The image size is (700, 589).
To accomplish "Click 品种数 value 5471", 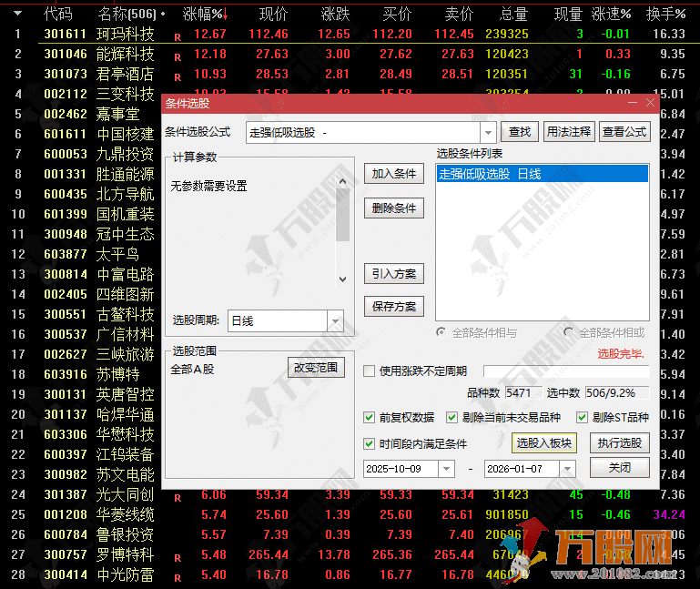I will 522,393.
